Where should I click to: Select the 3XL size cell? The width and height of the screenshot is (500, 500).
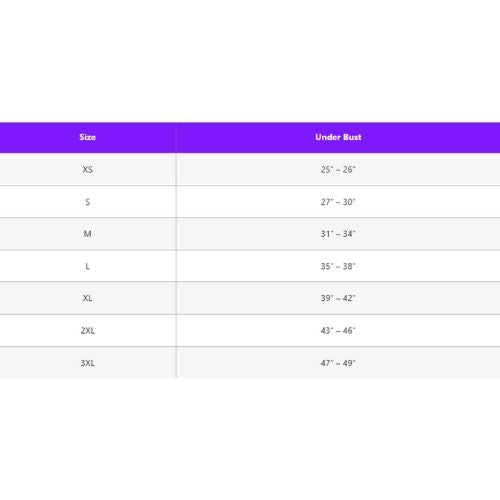88,363
